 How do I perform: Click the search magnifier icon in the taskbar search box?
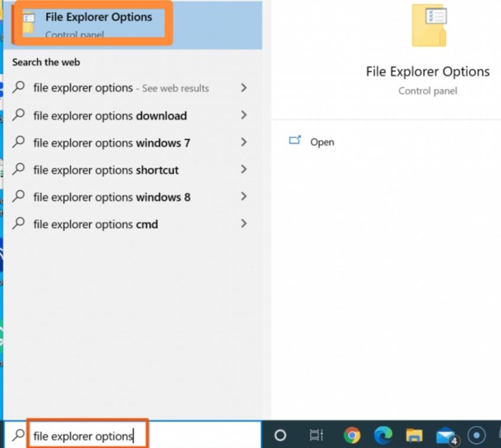(18, 435)
